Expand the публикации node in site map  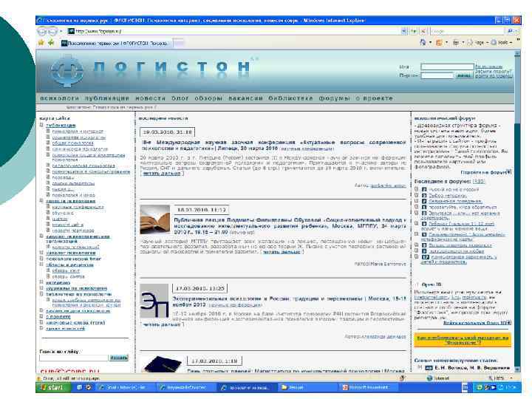41,125
